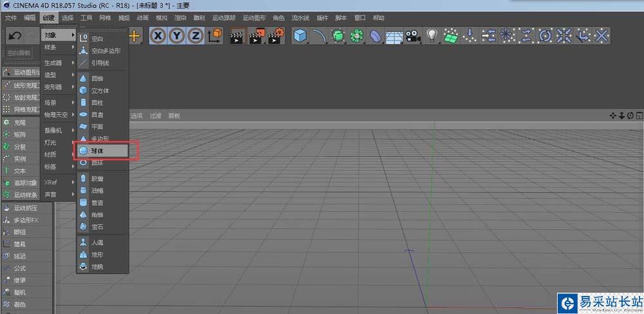Click render to picture viewer icon
Screen dimensions: 644x314
point(257,36)
